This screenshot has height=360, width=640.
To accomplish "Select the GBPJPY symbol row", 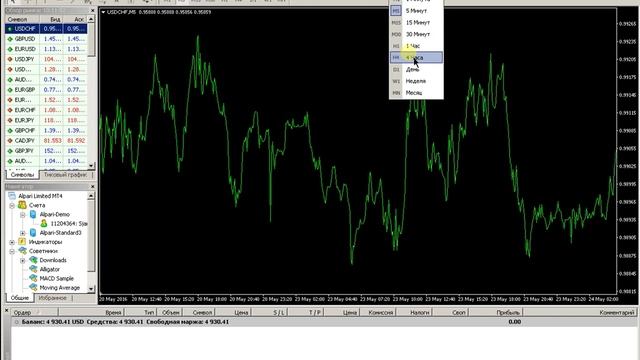I will (x=46, y=151).
